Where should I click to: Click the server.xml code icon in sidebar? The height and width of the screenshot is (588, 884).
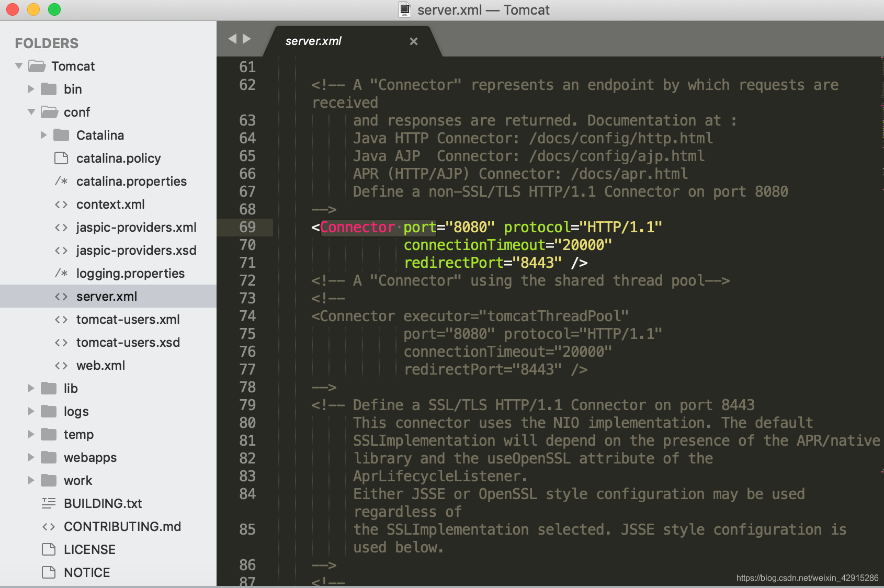(61, 296)
